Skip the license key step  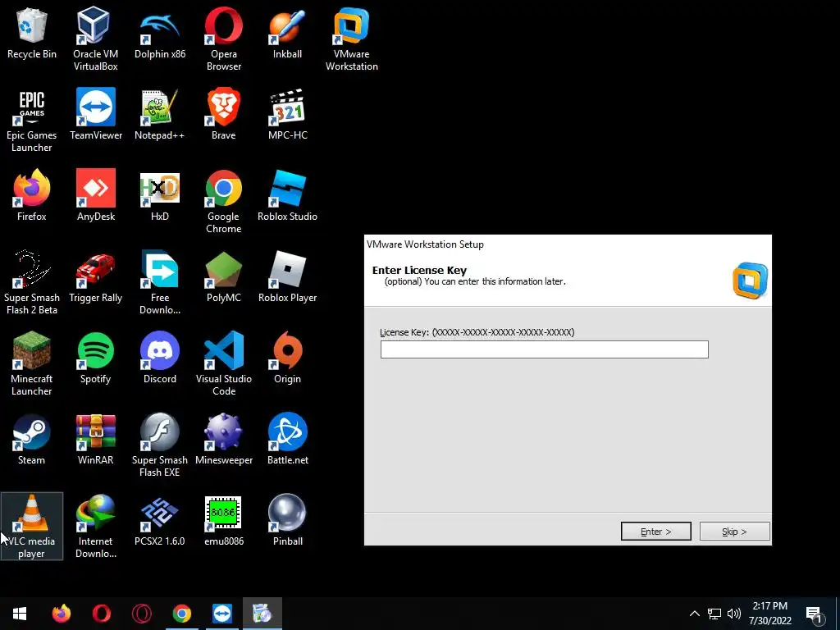point(734,532)
